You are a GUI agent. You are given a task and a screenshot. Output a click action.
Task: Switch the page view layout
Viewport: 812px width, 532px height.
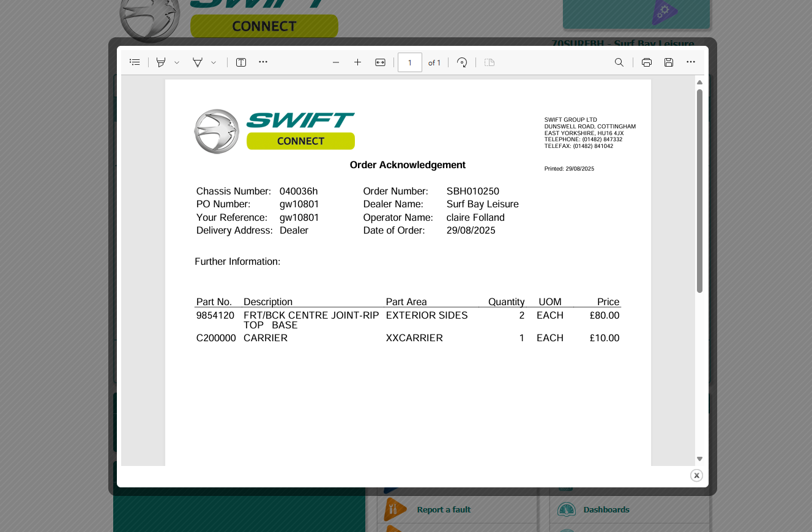click(490, 62)
